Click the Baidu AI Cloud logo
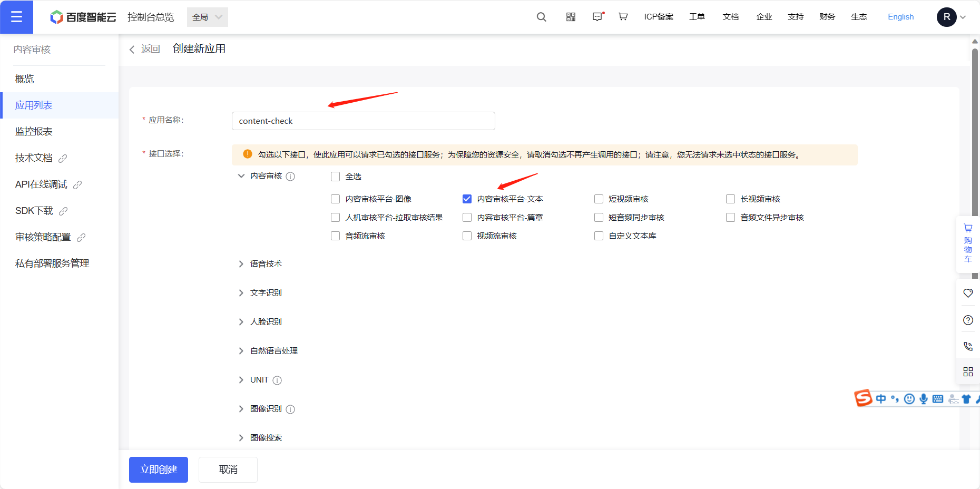 tap(83, 17)
